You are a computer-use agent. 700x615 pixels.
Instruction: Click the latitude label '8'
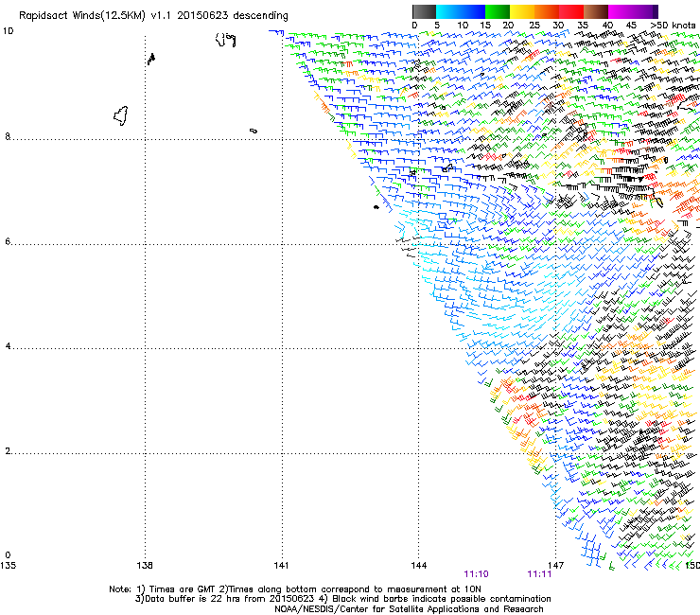pyautogui.click(x=8, y=136)
